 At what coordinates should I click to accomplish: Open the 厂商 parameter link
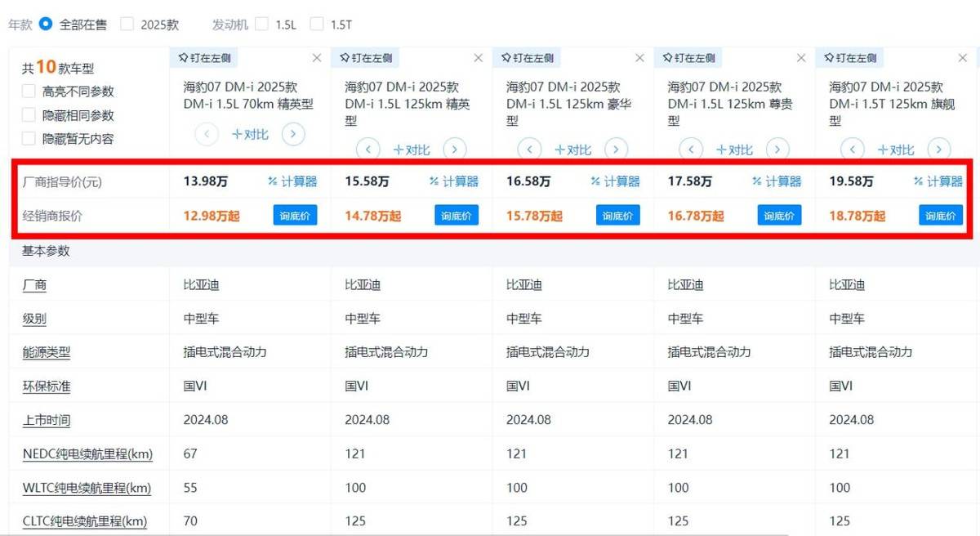coord(34,285)
